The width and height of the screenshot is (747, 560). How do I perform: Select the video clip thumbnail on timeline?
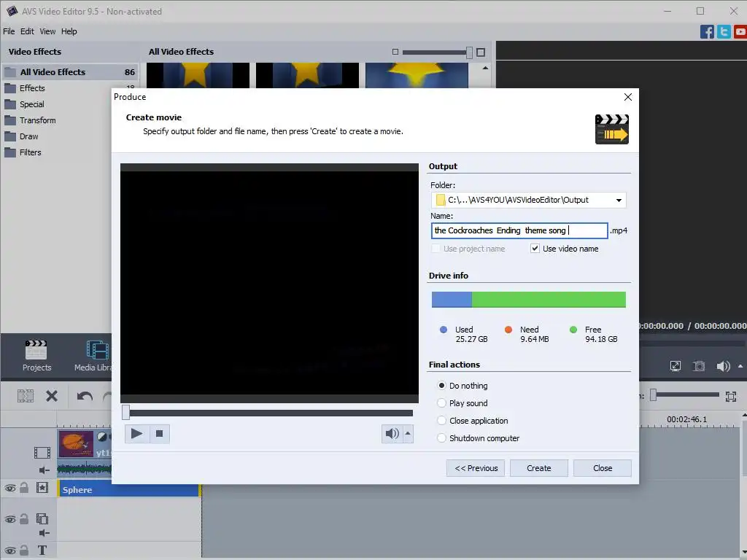pyautogui.click(x=76, y=444)
